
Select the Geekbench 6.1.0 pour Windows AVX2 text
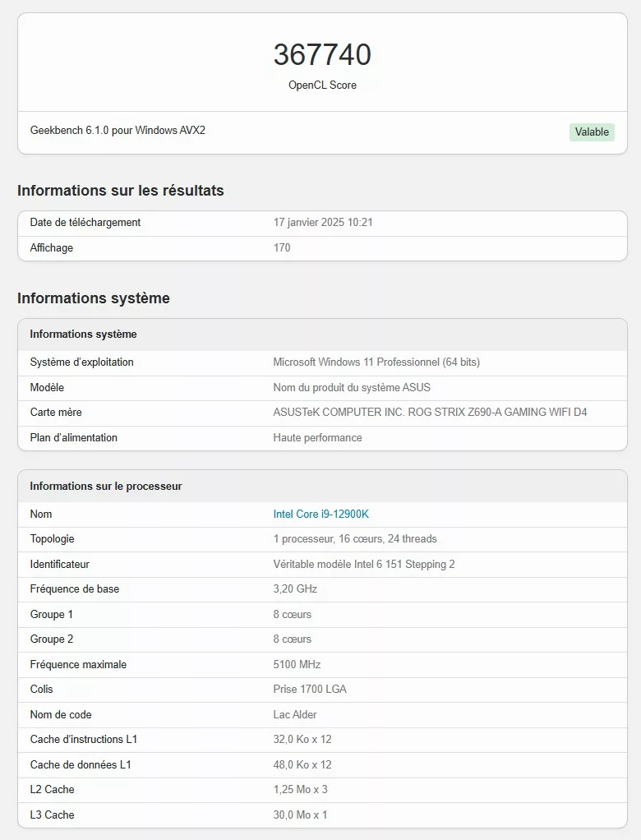tap(118, 130)
